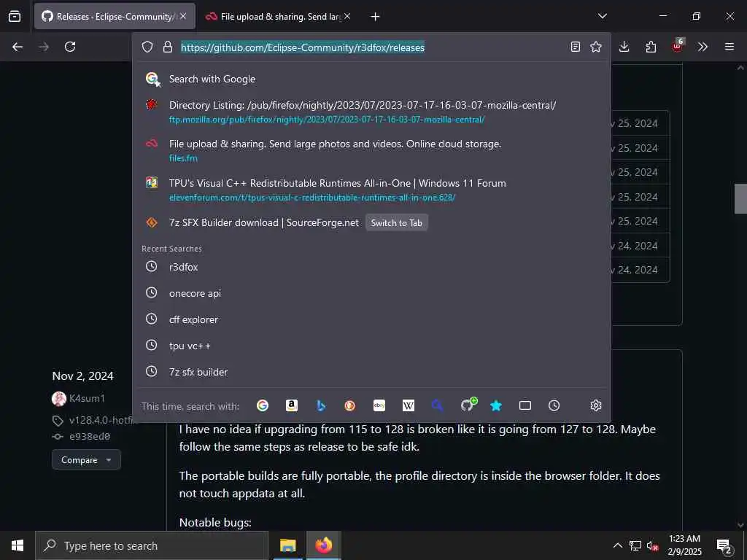Show hidden system tray icons
The image size is (747, 560).
coord(617,545)
